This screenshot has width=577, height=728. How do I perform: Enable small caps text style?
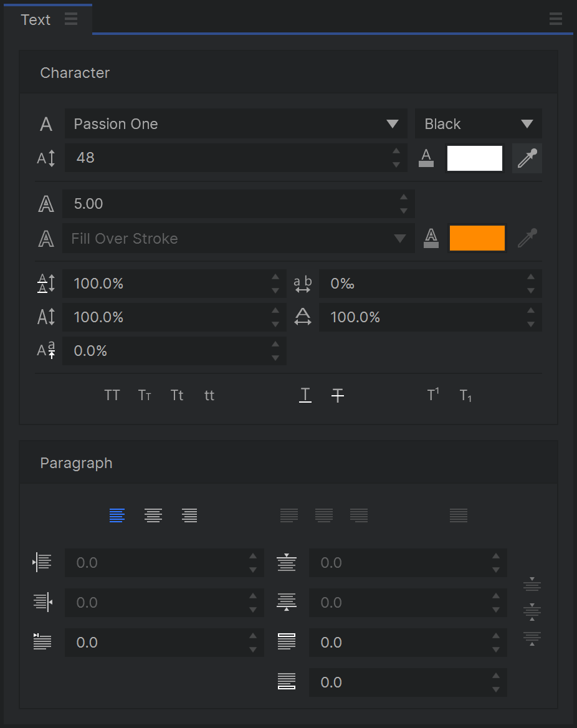point(145,395)
